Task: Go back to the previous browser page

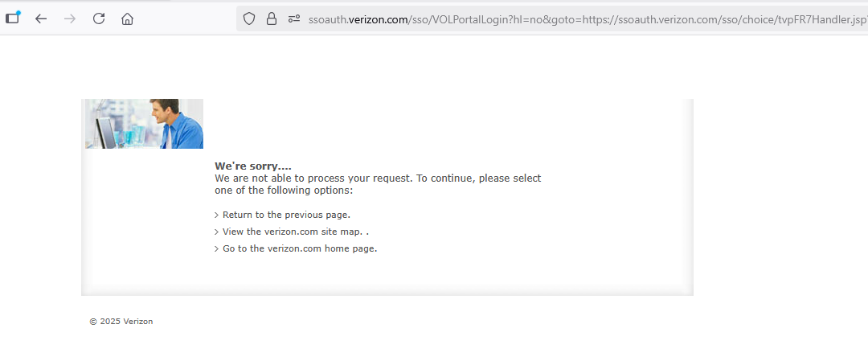Action: pyautogui.click(x=41, y=18)
